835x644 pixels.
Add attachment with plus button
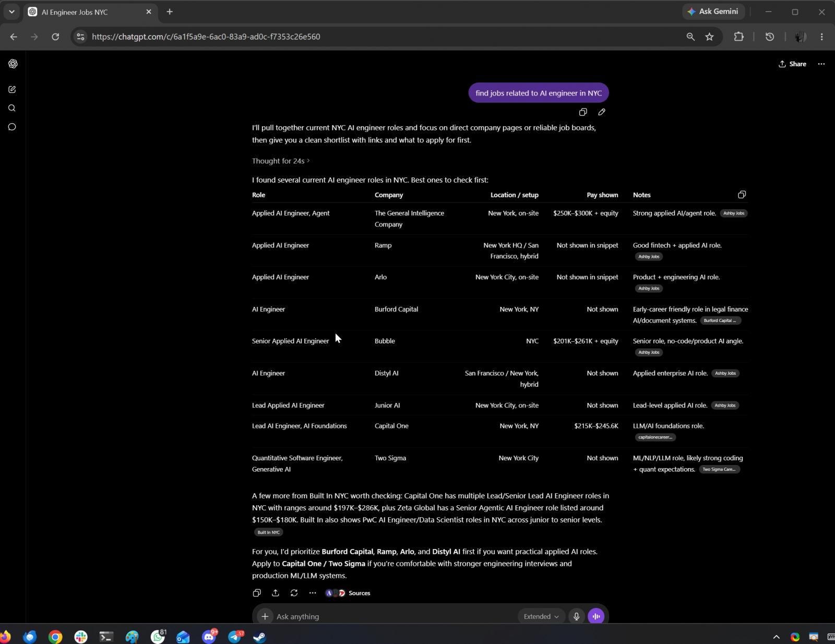click(x=265, y=616)
